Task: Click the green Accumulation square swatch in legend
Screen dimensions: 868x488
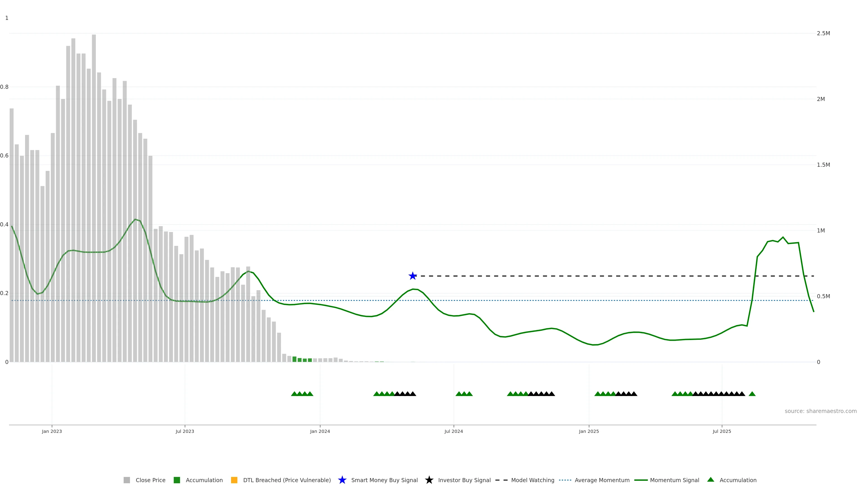Action: tap(177, 480)
